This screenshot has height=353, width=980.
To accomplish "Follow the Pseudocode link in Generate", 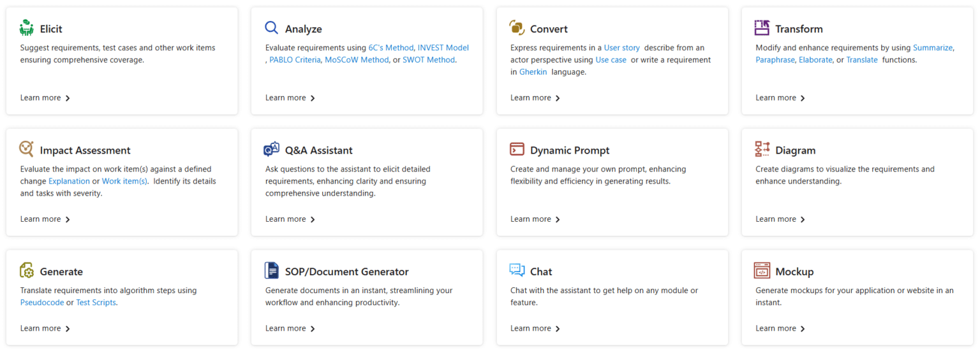I will click(x=42, y=303).
